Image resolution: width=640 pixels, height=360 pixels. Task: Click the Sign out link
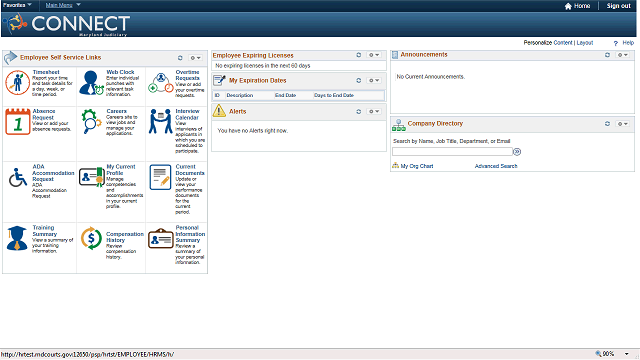[x=618, y=6]
